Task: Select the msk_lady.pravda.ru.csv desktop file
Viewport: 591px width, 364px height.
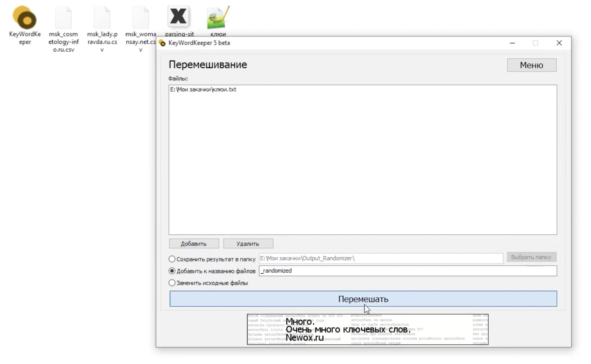Action: click(102, 29)
